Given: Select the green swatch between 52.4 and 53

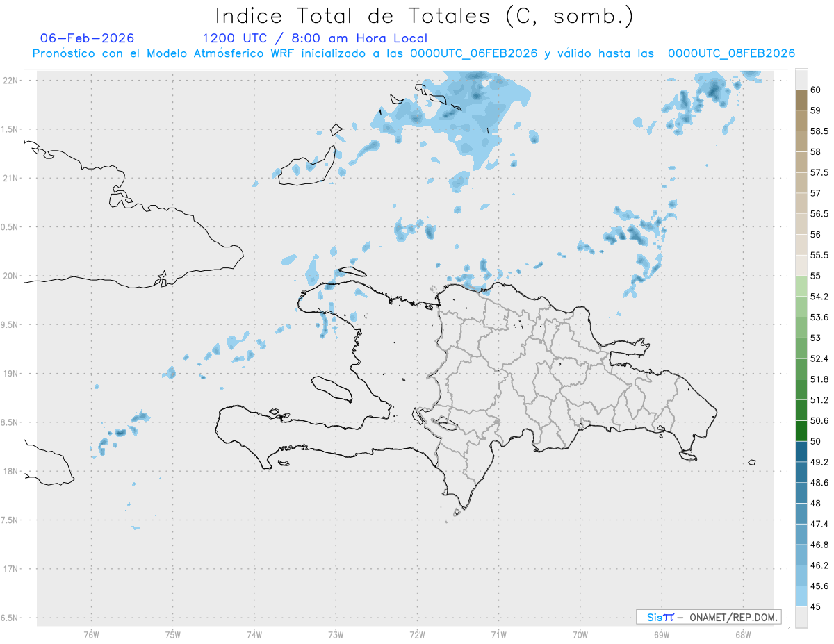Looking at the screenshot, I should pos(801,348).
